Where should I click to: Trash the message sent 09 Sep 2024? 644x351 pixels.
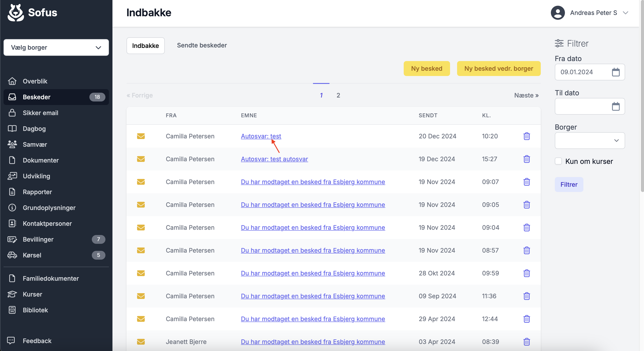[x=526, y=296]
